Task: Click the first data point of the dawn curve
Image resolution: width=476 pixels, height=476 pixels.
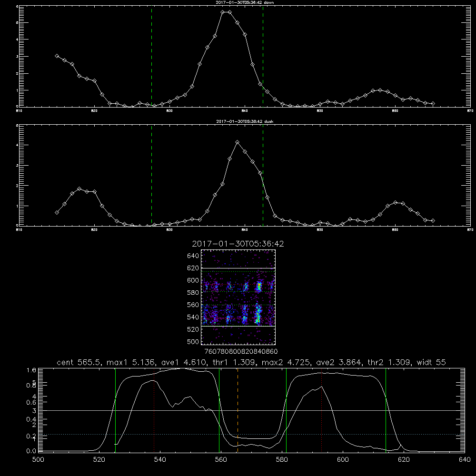Action: pos(57,56)
